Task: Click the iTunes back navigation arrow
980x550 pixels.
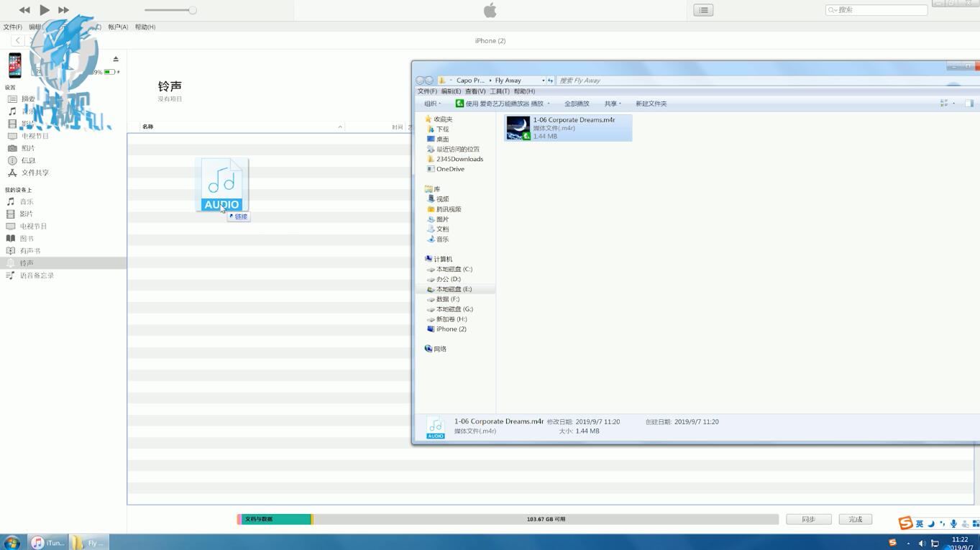Action: pyautogui.click(x=18, y=40)
